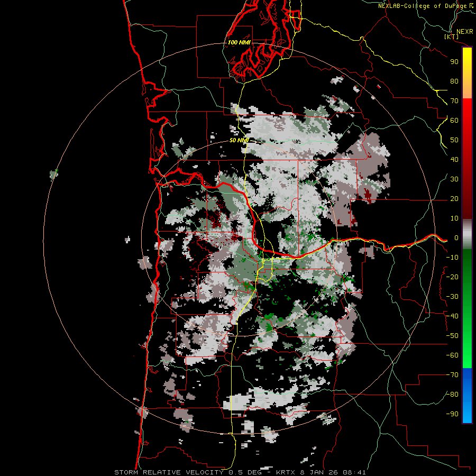The image size is (476, 476).
Task: Click the "-30" value on the velocity scale
Action: (x=452, y=297)
